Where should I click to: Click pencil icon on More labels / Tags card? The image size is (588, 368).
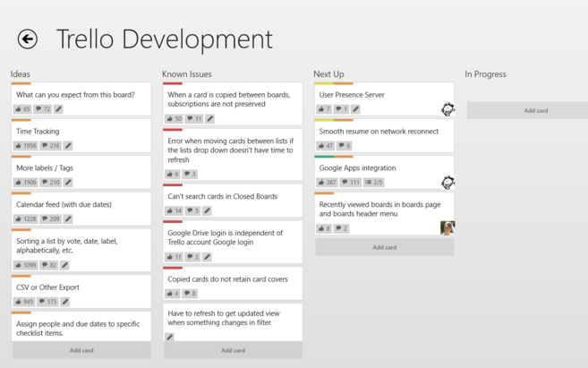pos(68,183)
